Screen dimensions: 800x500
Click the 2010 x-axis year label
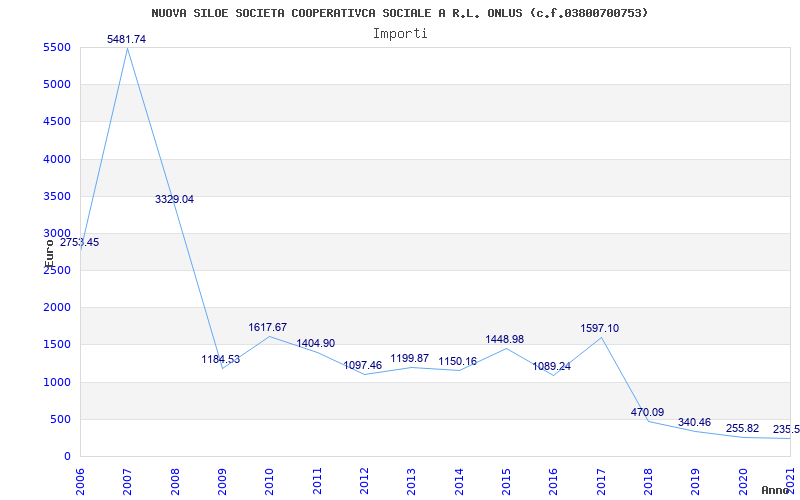point(269,480)
